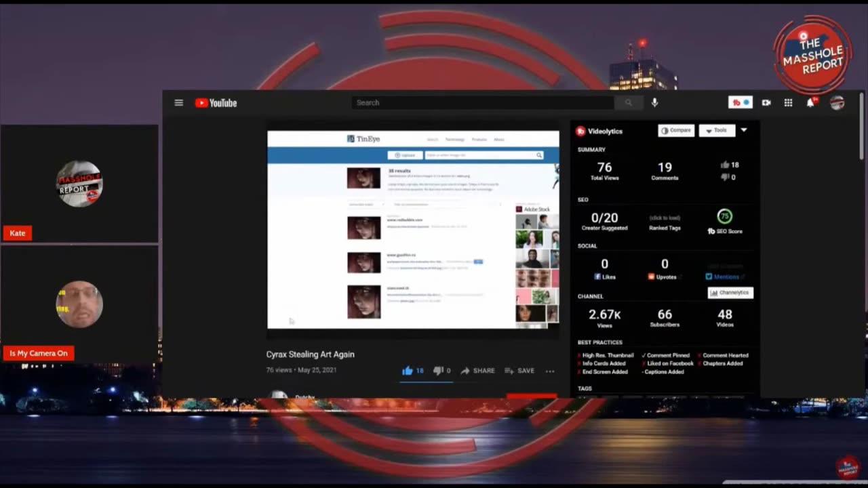
Task: Click participant avatar above Is My Camera On
Action: click(x=79, y=304)
